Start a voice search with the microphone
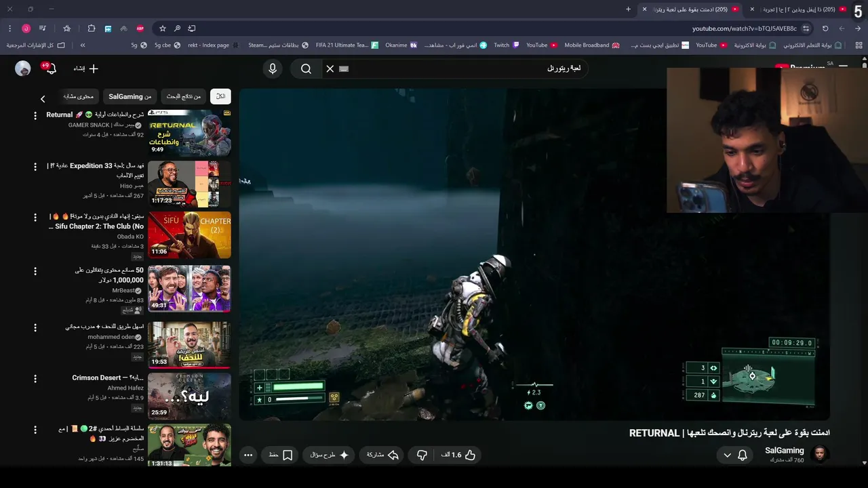This screenshot has height=488, width=868. (x=273, y=68)
